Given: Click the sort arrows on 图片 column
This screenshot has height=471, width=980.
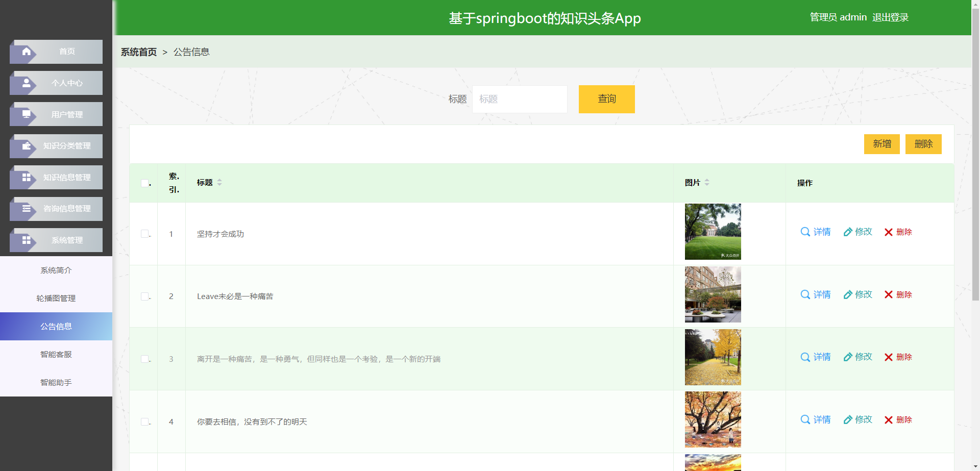Looking at the screenshot, I should (x=707, y=182).
